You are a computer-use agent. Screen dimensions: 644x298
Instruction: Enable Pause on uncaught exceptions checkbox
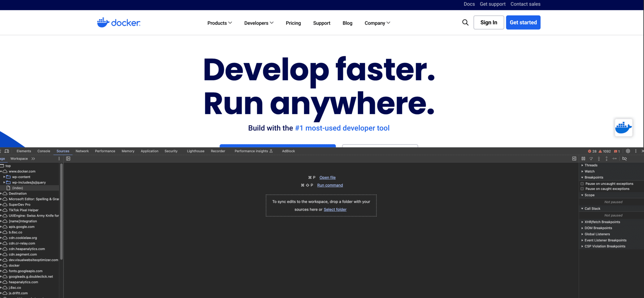(x=582, y=184)
